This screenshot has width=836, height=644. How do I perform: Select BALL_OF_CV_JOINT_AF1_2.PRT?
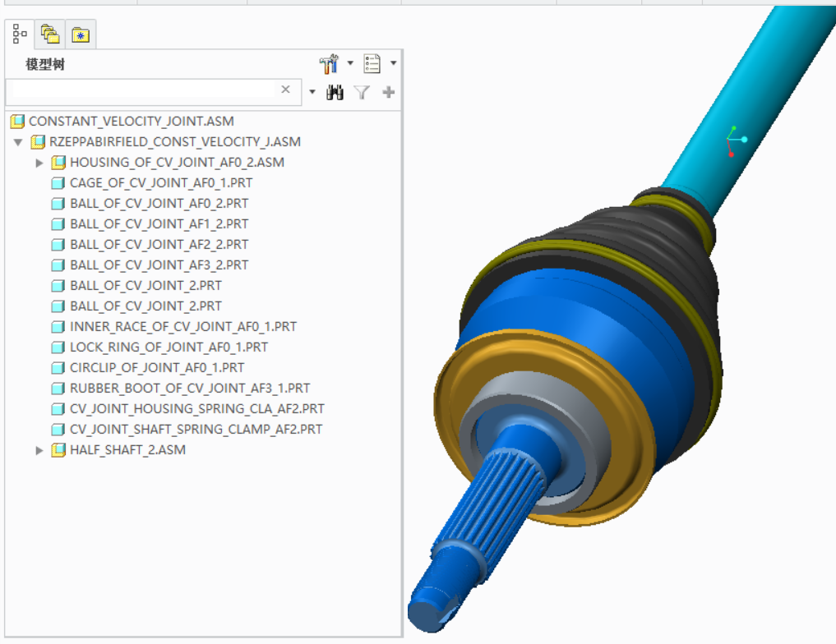coord(159,223)
